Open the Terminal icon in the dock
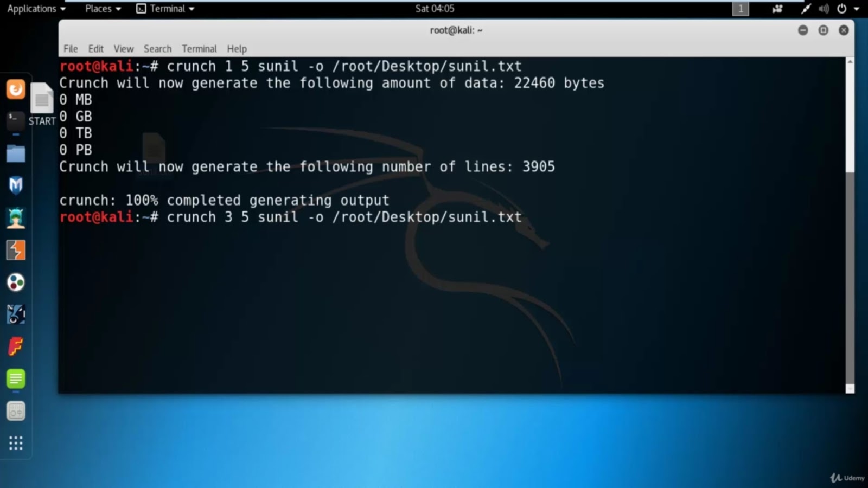The image size is (868, 488). pos(14,120)
